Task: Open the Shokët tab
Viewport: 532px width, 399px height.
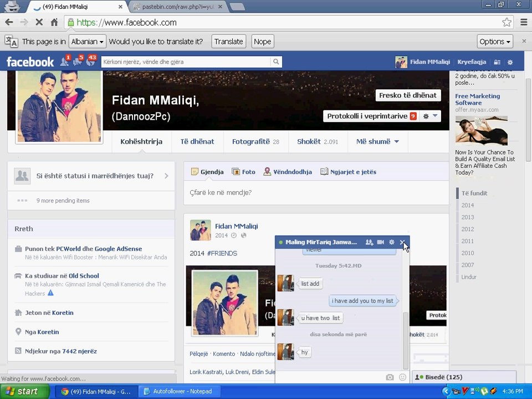Action: [x=318, y=141]
